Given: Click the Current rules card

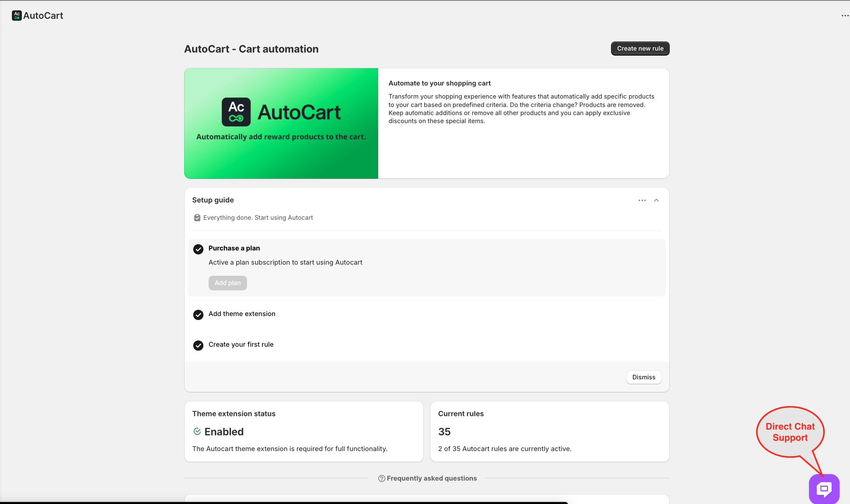Looking at the screenshot, I should pos(549,432).
